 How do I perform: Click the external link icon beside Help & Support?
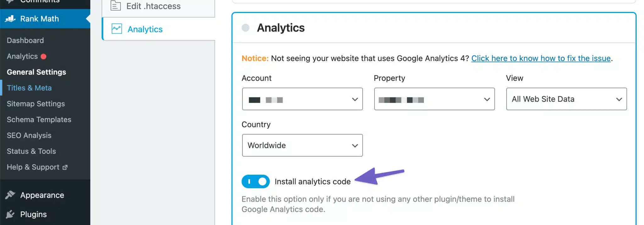[65, 167]
